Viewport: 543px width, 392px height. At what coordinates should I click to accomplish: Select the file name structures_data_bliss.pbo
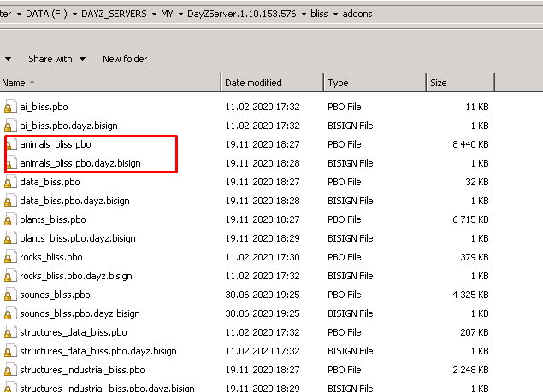point(74,332)
